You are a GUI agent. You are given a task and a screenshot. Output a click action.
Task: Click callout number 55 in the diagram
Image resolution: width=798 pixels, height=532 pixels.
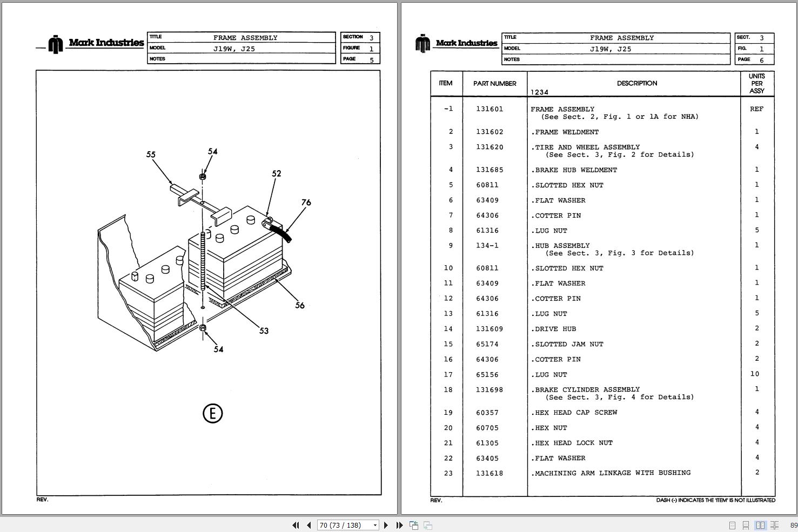(151, 154)
